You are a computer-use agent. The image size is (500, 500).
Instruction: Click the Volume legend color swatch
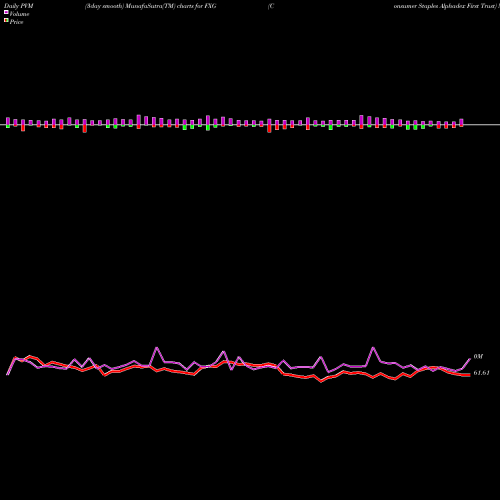click(x=6, y=12)
